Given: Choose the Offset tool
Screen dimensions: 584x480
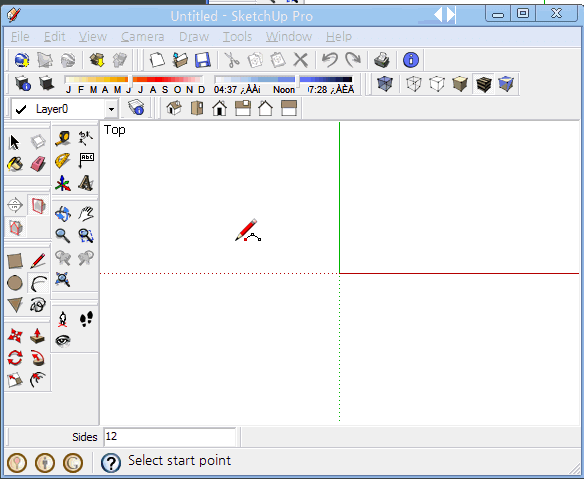Looking at the screenshot, I should [38, 380].
